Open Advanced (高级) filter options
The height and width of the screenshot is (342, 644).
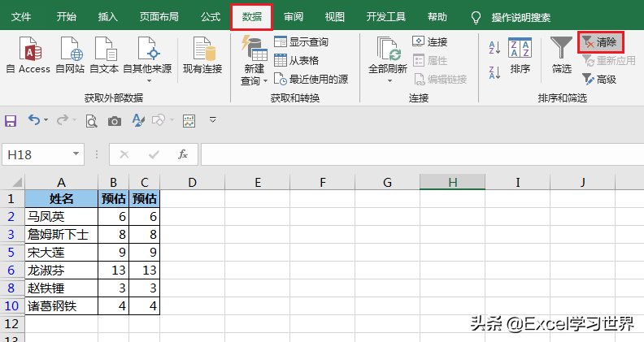click(599, 79)
